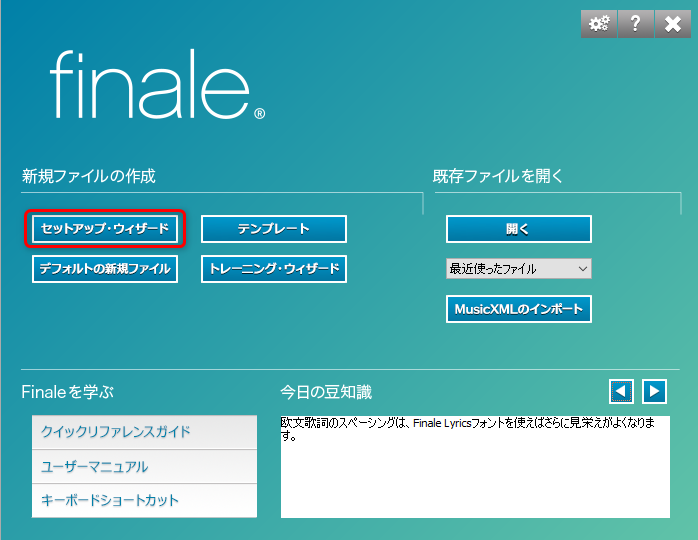Open キーボードショートカット link

point(144,501)
